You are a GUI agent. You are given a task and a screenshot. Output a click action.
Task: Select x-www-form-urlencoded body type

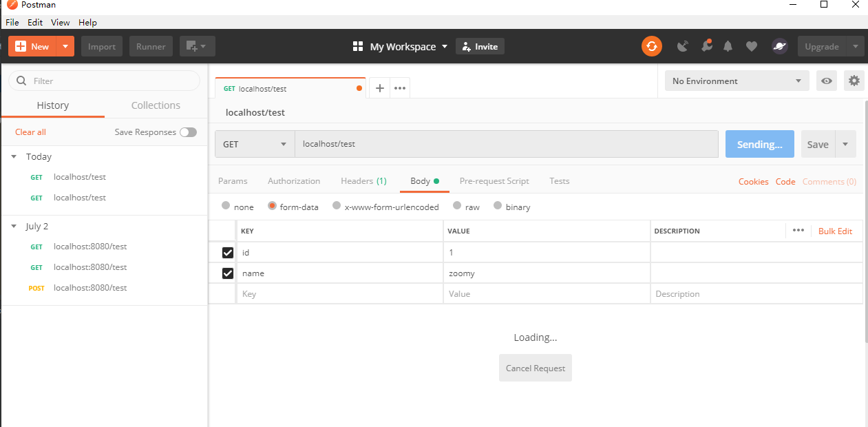tap(337, 206)
